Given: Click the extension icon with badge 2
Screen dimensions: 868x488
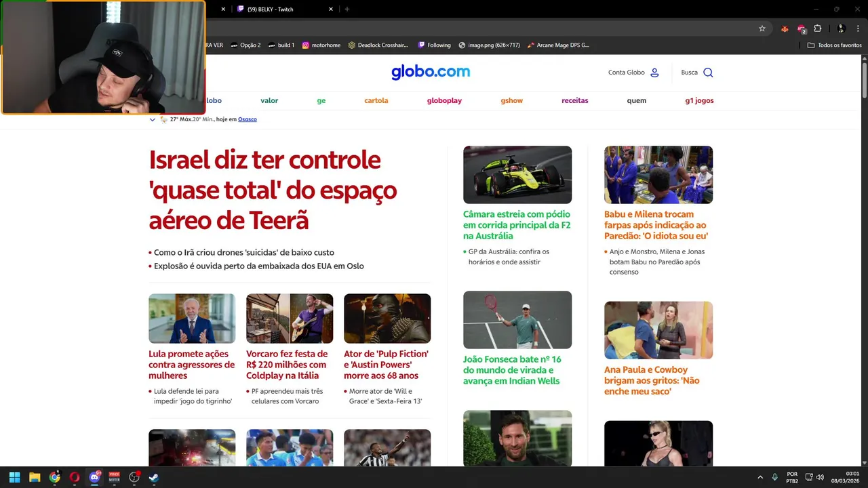Looking at the screenshot, I should click(x=802, y=29).
